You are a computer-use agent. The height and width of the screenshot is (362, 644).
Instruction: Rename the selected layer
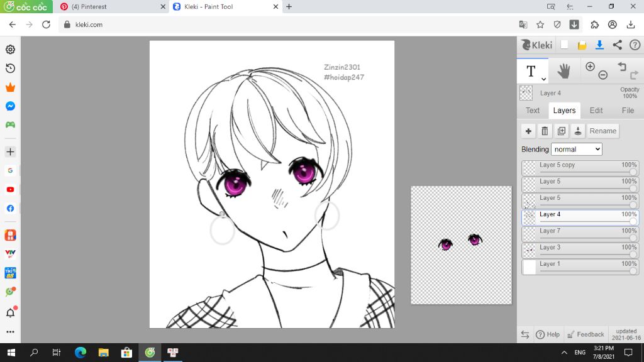pyautogui.click(x=603, y=131)
